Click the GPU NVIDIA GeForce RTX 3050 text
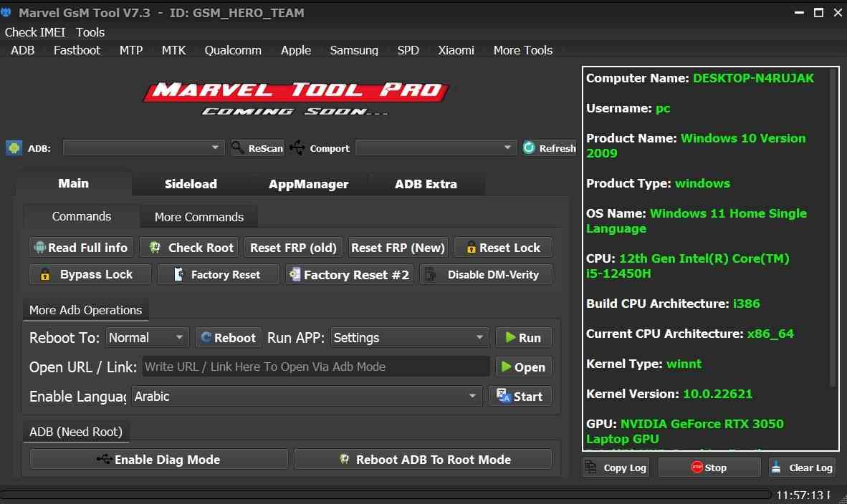The height and width of the screenshot is (504, 847). click(685, 431)
